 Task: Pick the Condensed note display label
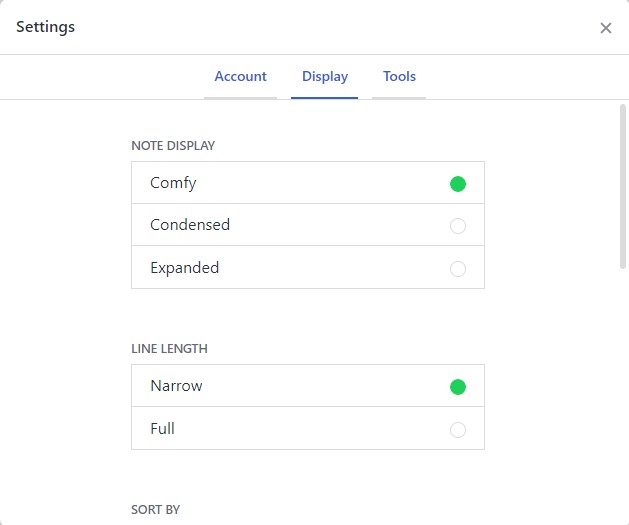click(190, 225)
